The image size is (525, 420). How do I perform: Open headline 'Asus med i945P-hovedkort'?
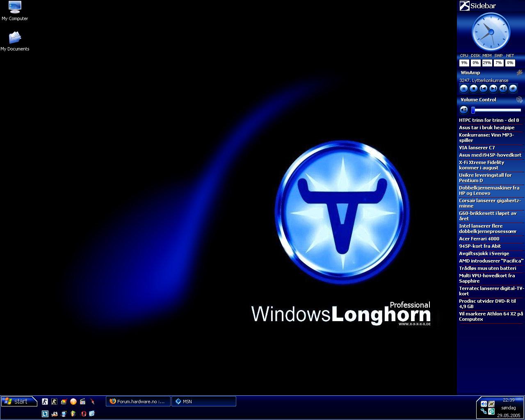[490, 155]
